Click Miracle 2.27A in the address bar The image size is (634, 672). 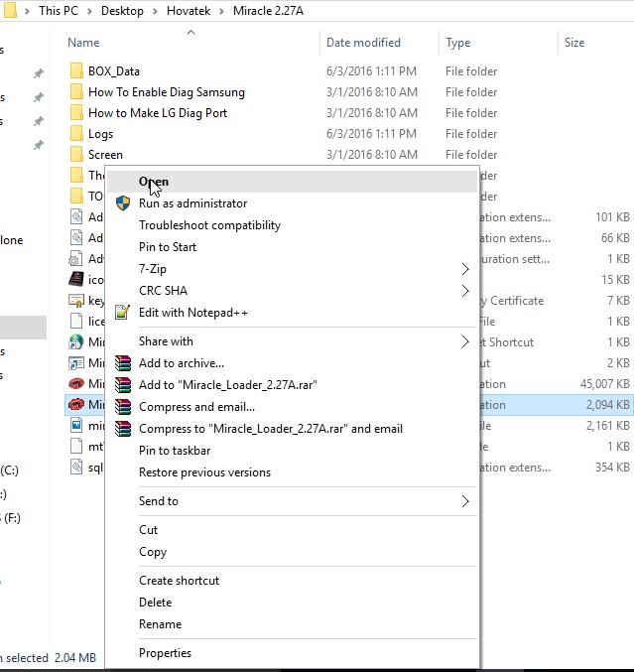[x=268, y=11]
